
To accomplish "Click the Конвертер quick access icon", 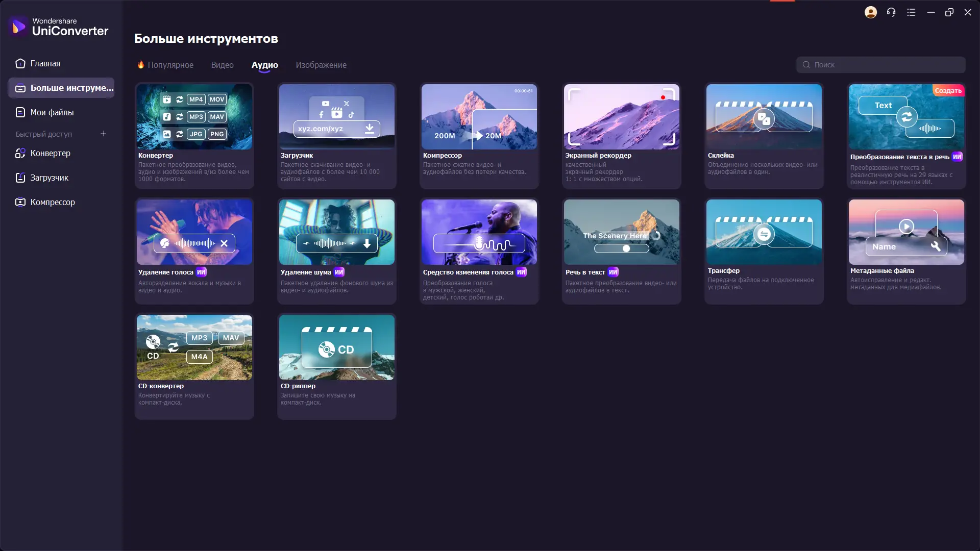I will click(x=20, y=153).
